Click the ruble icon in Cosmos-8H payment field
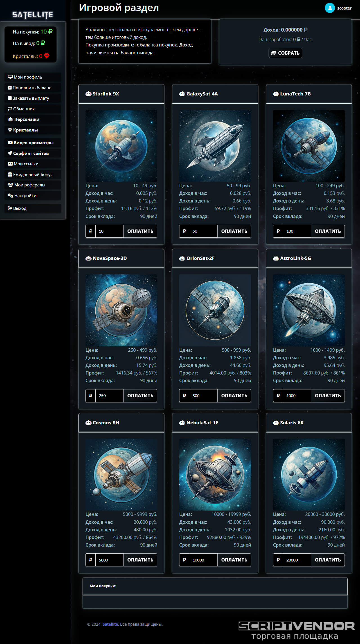 [91, 560]
